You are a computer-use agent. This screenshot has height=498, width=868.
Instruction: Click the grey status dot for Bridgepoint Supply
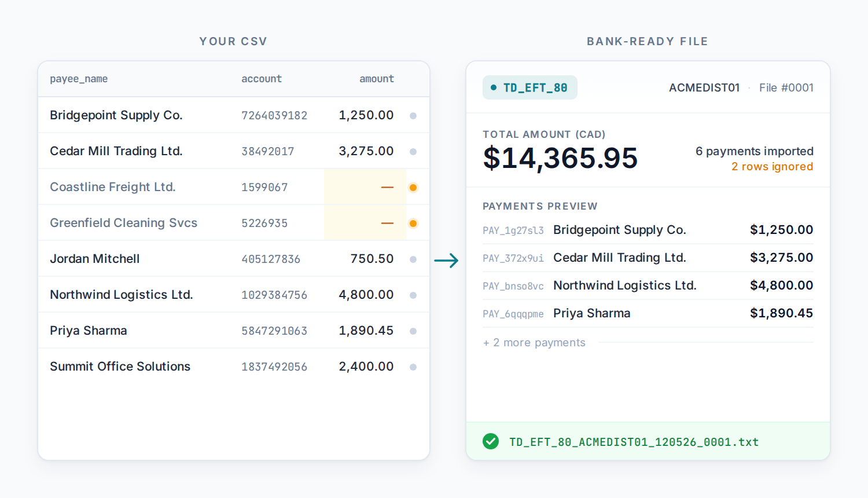coord(413,116)
